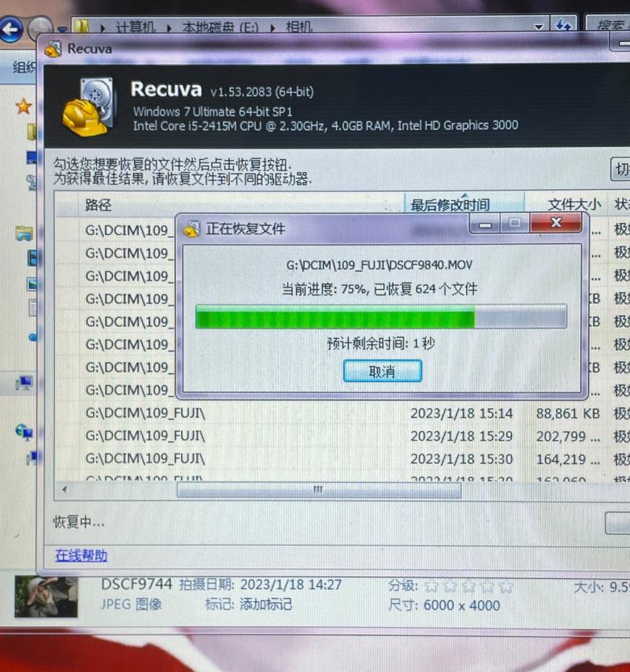The height and width of the screenshot is (672, 630).
Task: Click the 88,861 KB file size cell
Action: point(568,414)
